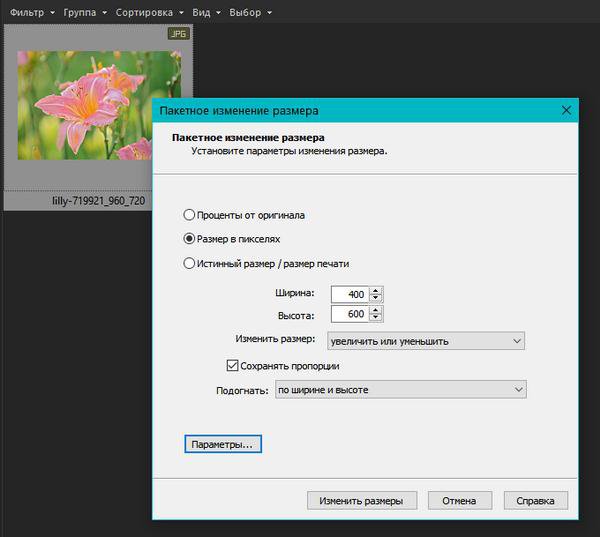Screen dimensions: 600x537
Task: Click the JPG format badge on thumbnail
Action: click(178, 34)
